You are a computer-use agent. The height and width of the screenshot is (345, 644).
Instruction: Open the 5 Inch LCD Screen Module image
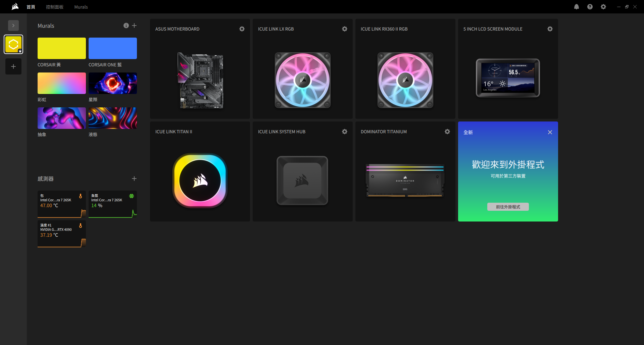[x=508, y=78]
